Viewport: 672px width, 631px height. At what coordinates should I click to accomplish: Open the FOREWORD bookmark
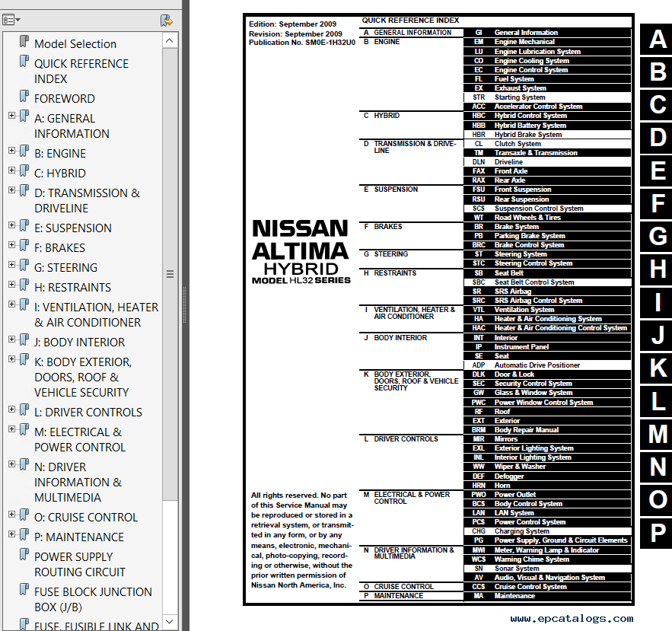tap(64, 99)
